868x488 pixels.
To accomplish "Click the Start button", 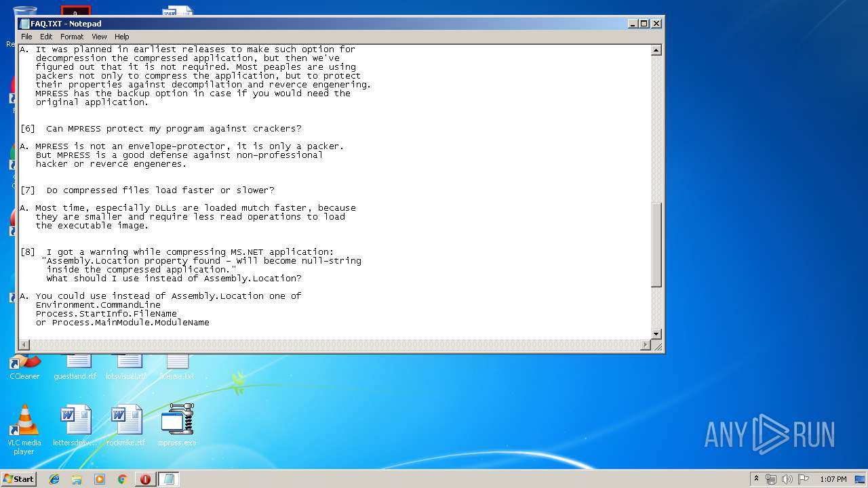I will [x=19, y=479].
